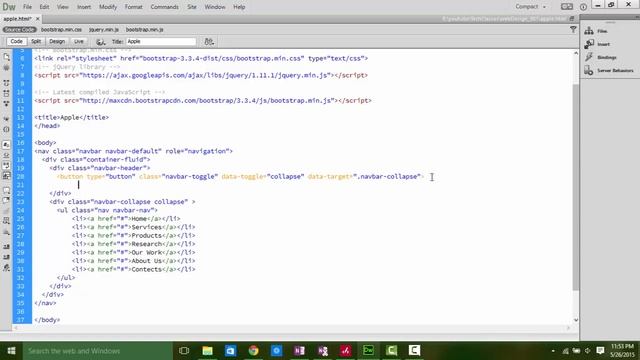Open the Store app on the taskbar
The image size is (640, 360).
230,351
